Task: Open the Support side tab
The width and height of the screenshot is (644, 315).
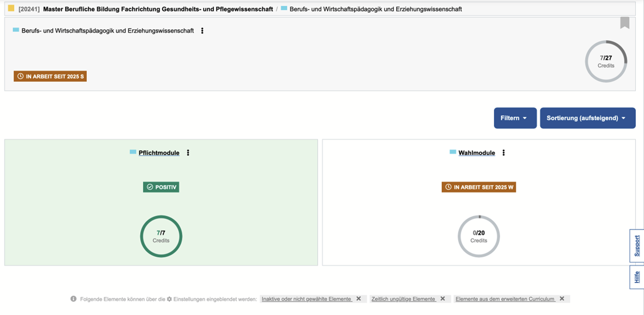Action: point(637,245)
